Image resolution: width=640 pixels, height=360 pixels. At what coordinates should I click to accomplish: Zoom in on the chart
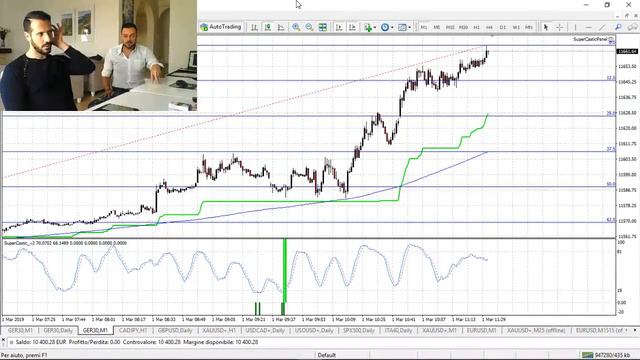pyautogui.click(x=296, y=27)
